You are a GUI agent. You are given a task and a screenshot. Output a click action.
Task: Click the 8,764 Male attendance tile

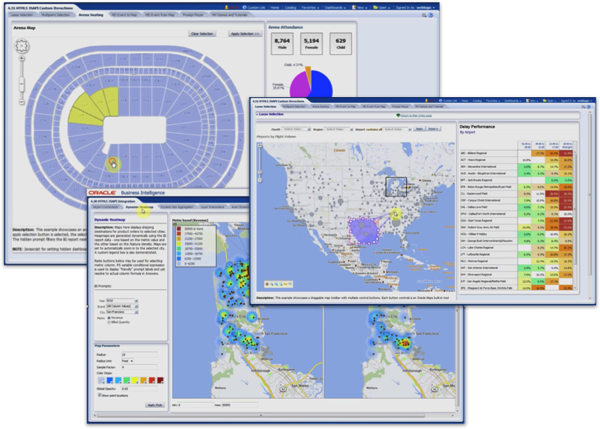point(282,44)
